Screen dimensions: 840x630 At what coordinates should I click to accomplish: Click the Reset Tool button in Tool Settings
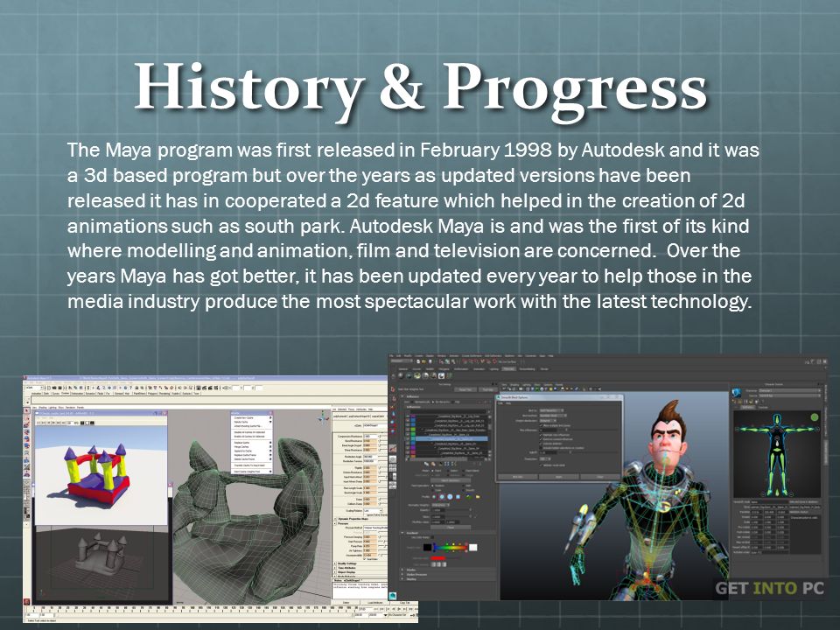point(465,389)
